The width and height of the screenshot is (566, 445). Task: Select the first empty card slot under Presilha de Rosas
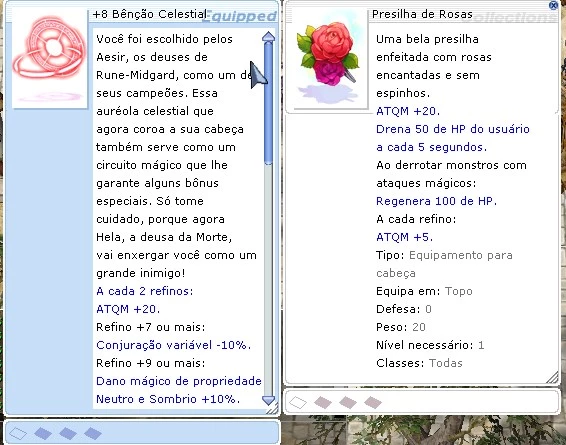pyautogui.click(x=298, y=402)
